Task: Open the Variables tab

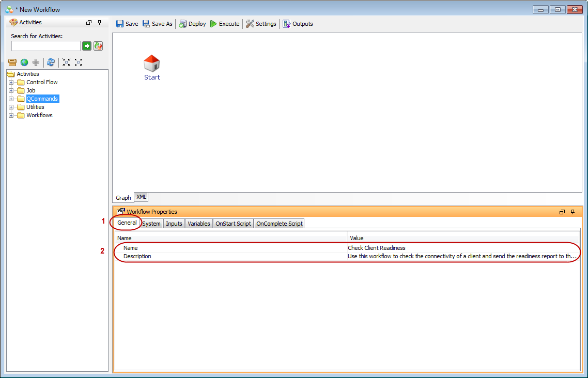Action: click(199, 224)
